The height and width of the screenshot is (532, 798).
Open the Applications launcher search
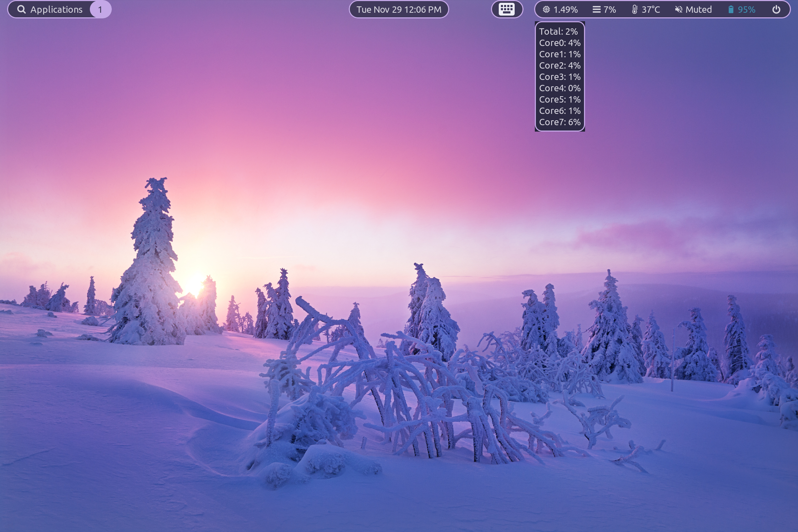tap(50, 10)
